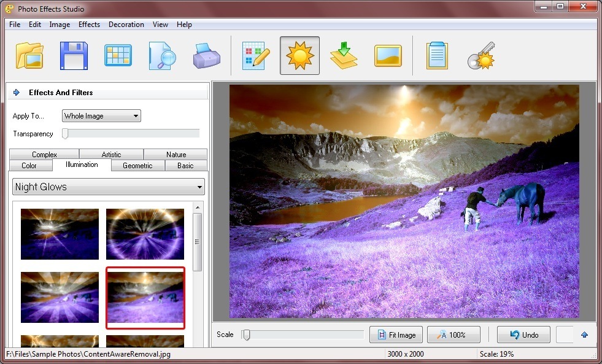Switch to the Nature effects tab

176,154
